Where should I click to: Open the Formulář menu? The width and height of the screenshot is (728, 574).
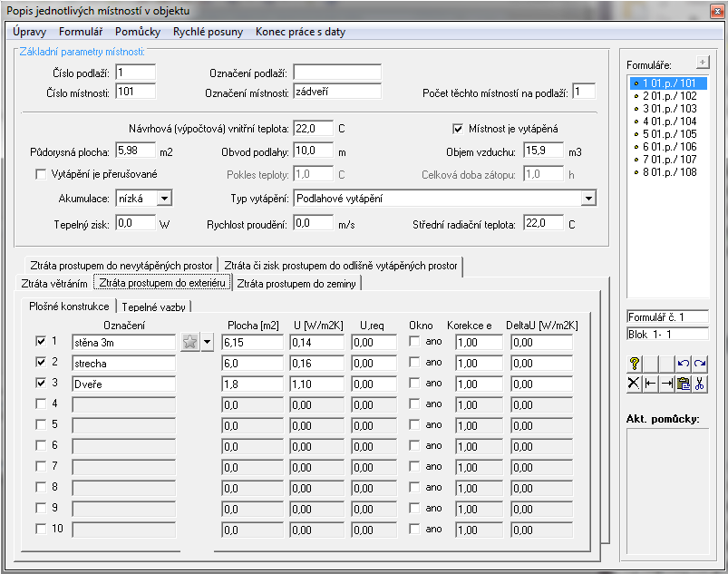[81, 32]
